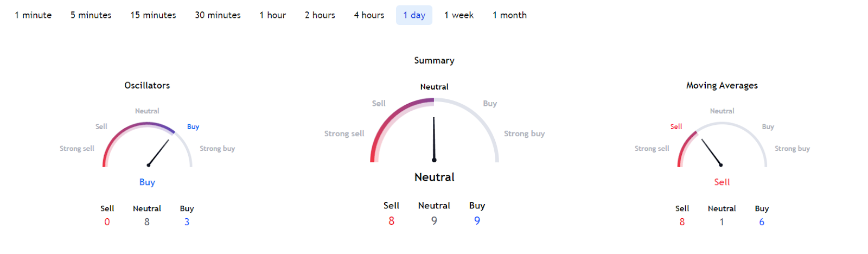Click the Oscillators heading

[x=147, y=85]
